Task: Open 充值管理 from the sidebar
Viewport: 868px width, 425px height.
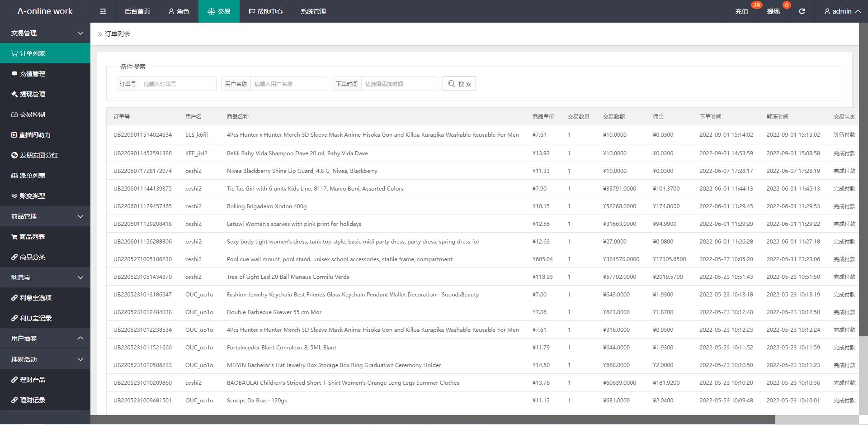Action: pyautogui.click(x=32, y=74)
